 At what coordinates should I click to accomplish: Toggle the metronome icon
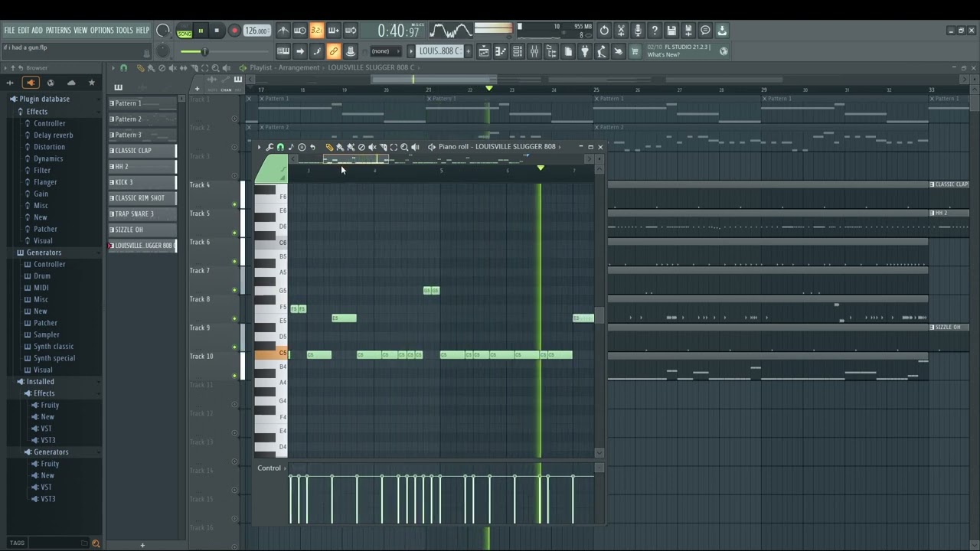283,31
